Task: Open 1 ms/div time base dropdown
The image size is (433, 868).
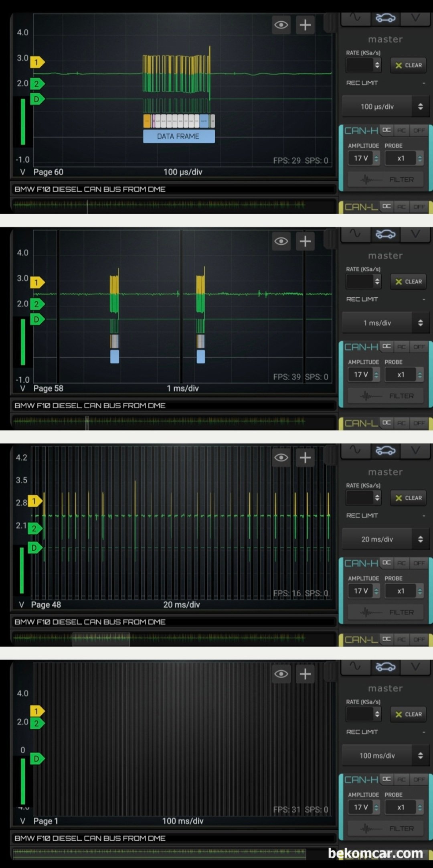Action: pyautogui.click(x=385, y=323)
